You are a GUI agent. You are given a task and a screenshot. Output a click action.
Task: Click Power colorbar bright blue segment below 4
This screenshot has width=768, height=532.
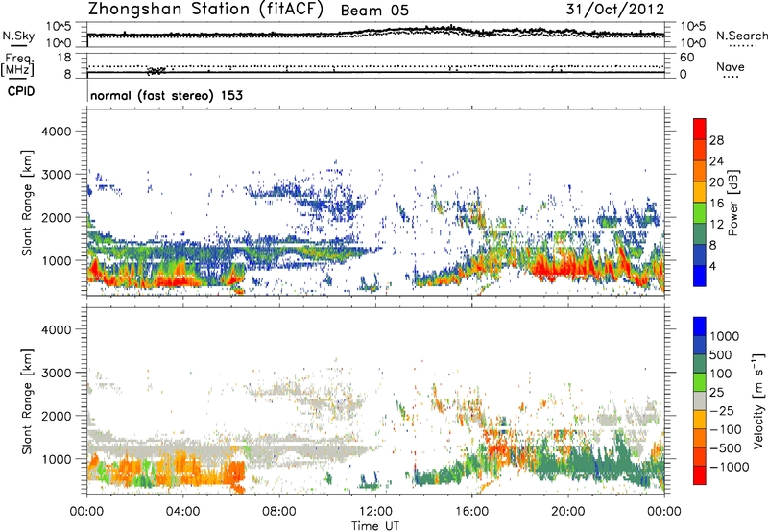[x=700, y=277]
